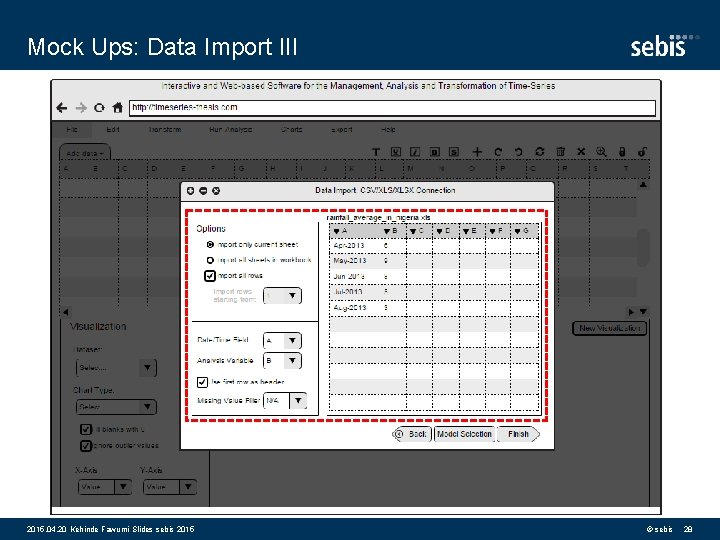The width and height of the screenshot is (720, 540).
Task: Open the Export menu
Action: click(342, 130)
